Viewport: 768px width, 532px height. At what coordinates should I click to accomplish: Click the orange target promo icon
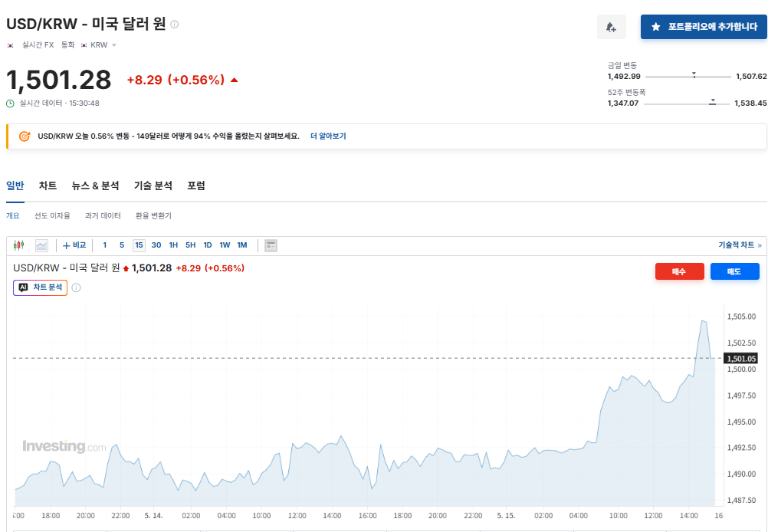[x=25, y=136]
